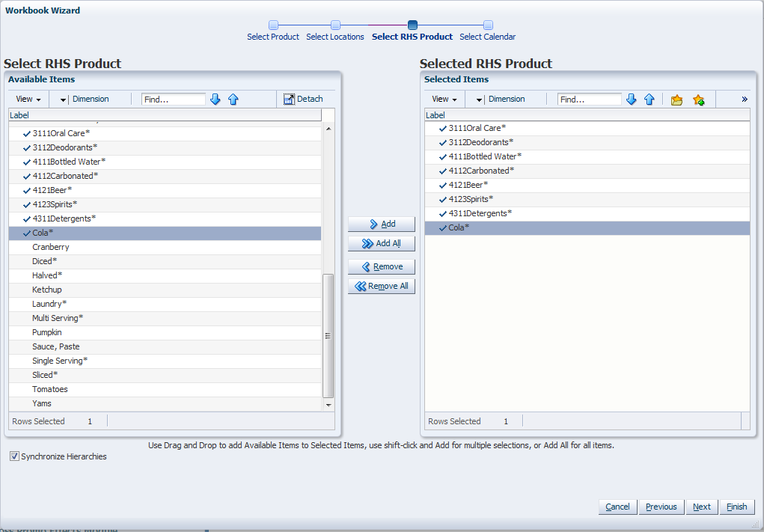Select the Yams row

[x=165, y=403]
